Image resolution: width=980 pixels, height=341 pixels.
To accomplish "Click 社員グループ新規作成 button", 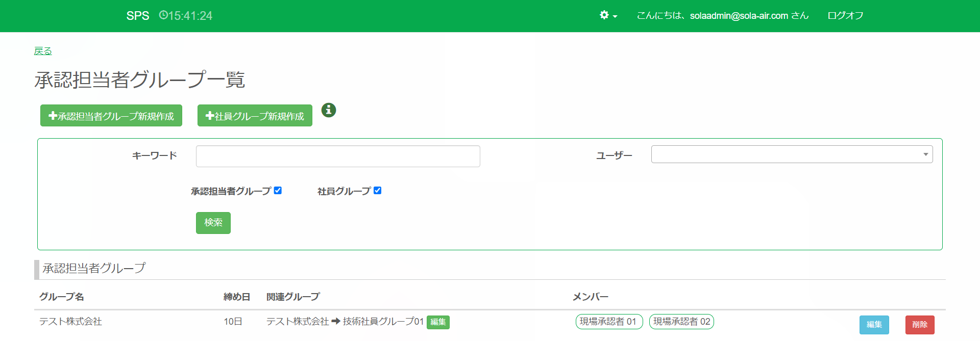I will pos(255,116).
